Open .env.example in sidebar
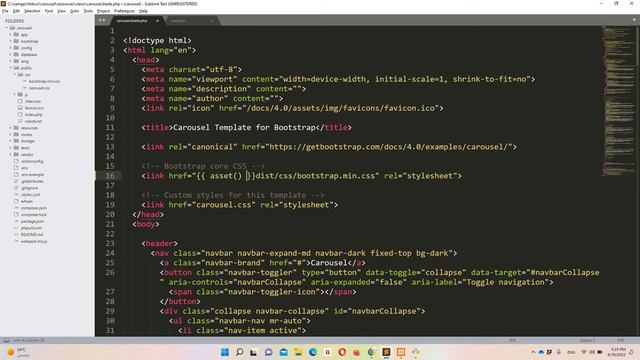 (32, 174)
